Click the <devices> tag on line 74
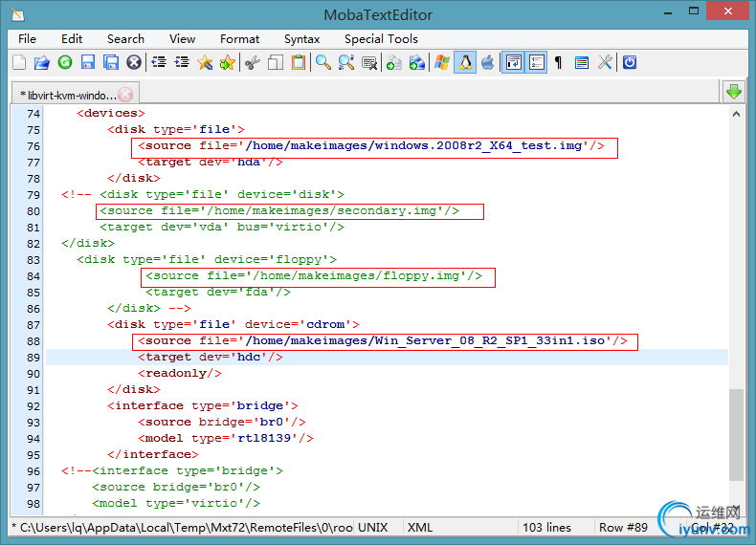756x545 pixels. [x=110, y=113]
